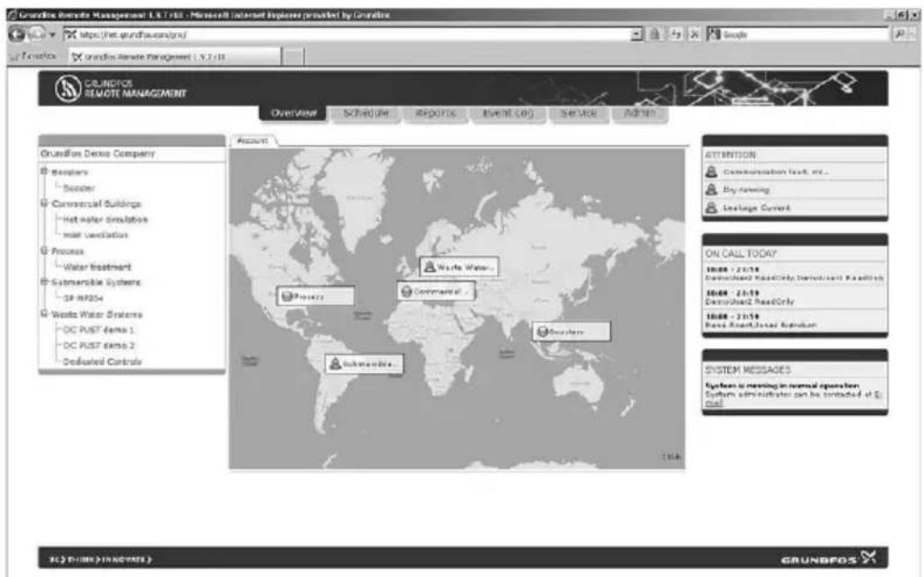Click the Dry running alarm icon
The width and height of the screenshot is (924, 577).
pos(712,190)
